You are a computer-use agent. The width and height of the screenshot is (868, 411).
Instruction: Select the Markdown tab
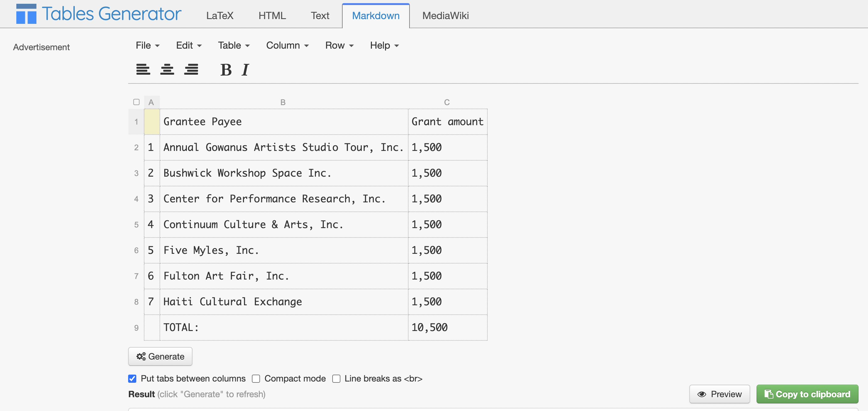click(376, 16)
